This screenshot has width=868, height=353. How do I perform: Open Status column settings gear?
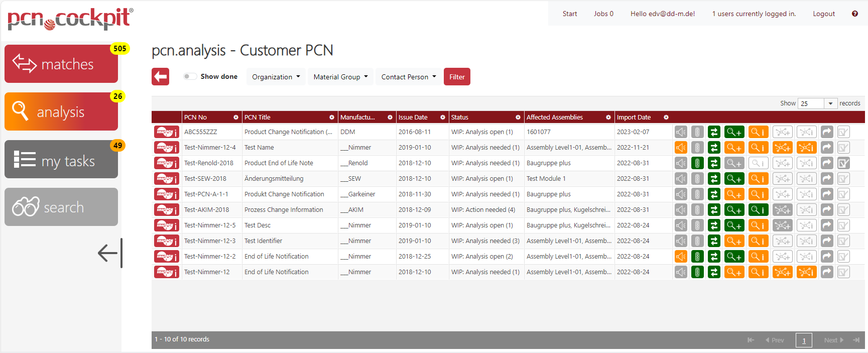(518, 117)
